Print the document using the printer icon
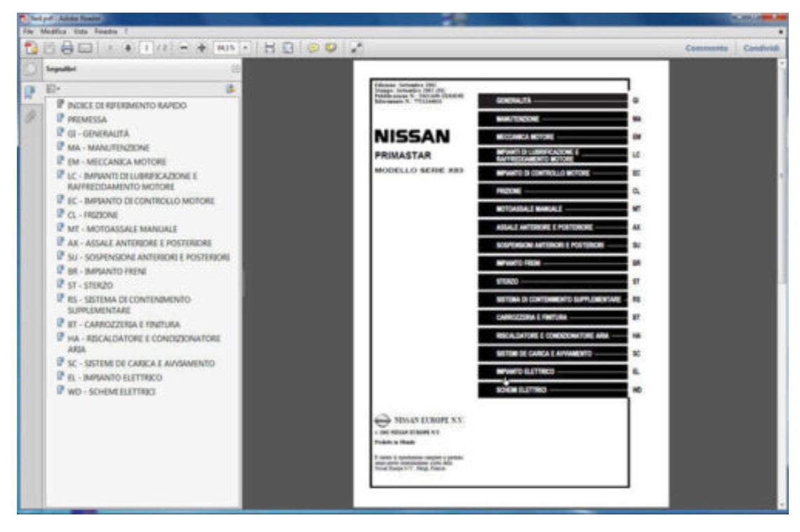800x532 pixels. click(67, 48)
